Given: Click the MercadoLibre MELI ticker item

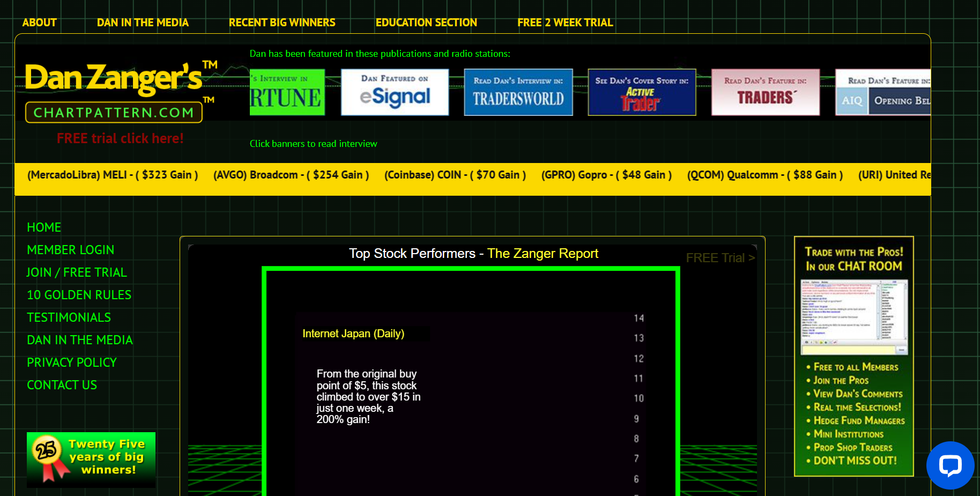Looking at the screenshot, I should pos(113,175).
